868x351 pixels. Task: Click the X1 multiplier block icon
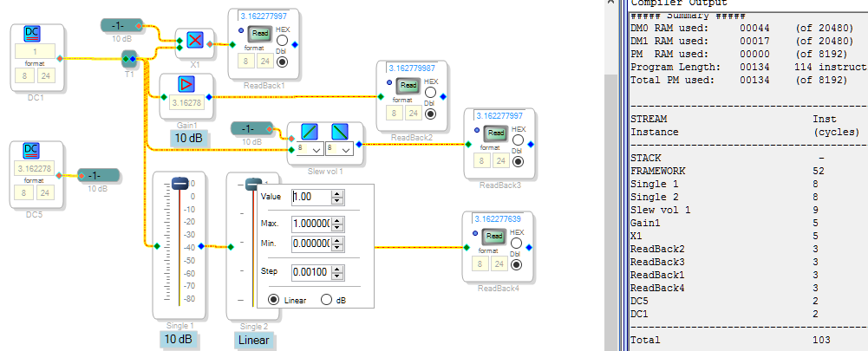(x=195, y=40)
